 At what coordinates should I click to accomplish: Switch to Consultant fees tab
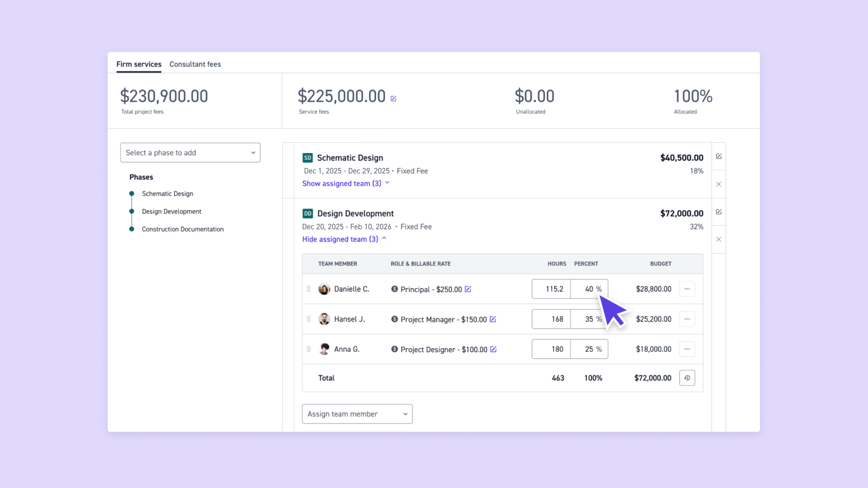pos(195,64)
